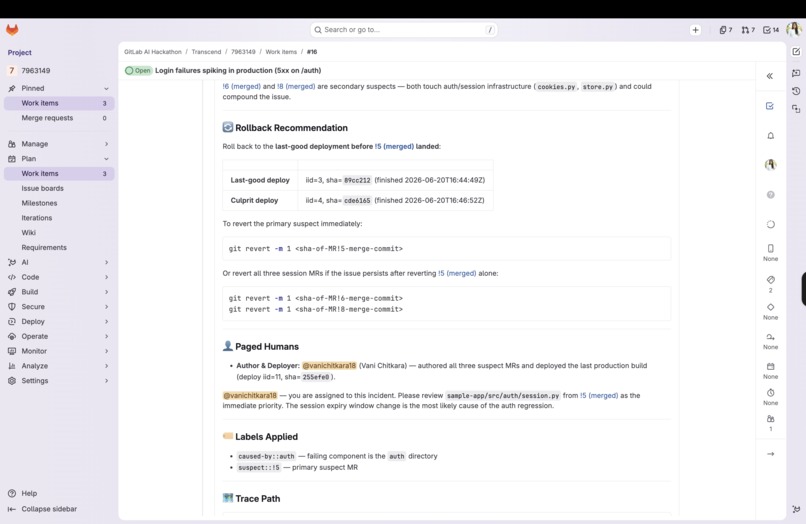Open pinned Work items entry

(59, 103)
